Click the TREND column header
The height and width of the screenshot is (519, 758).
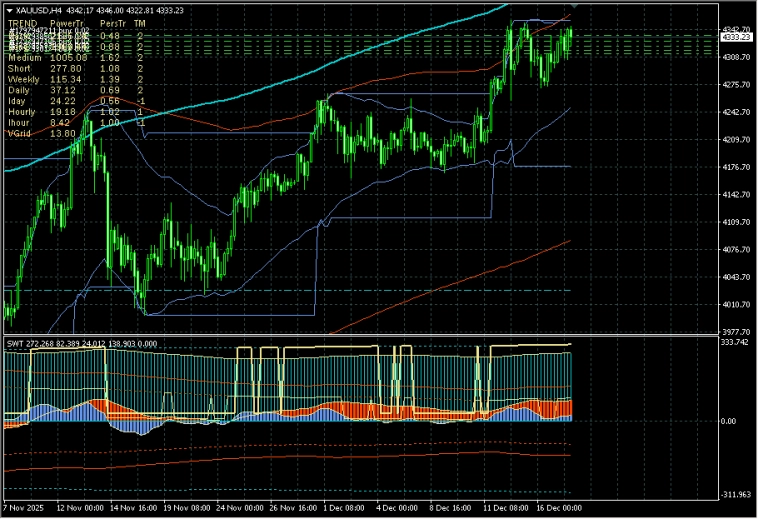22,22
